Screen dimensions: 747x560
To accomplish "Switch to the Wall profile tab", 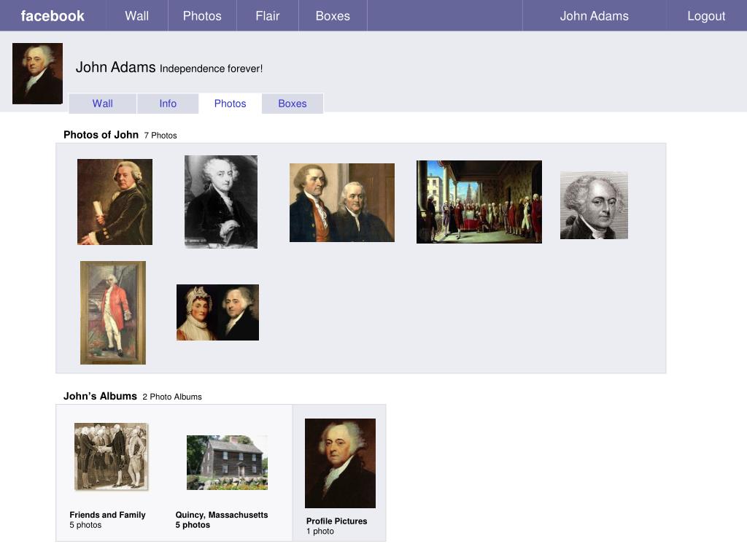I will point(102,104).
